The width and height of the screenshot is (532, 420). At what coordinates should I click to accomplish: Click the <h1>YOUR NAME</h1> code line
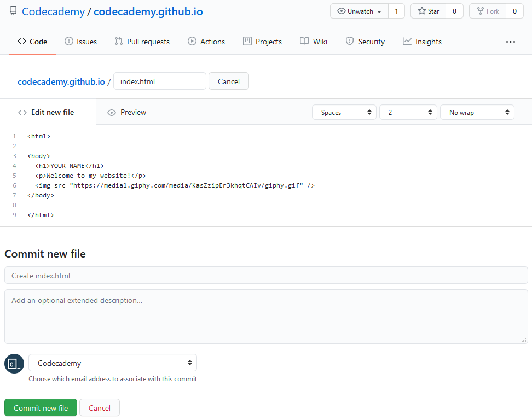[x=70, y=166]
